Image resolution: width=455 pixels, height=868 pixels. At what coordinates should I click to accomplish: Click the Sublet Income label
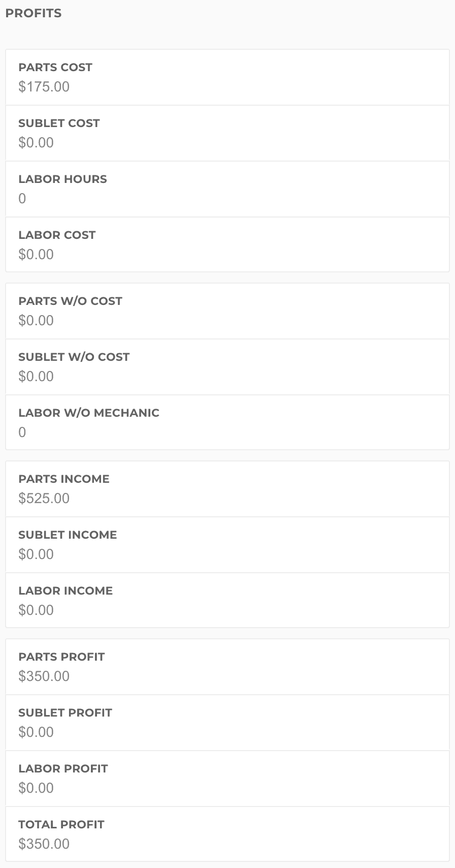click(x=68, y=535)
